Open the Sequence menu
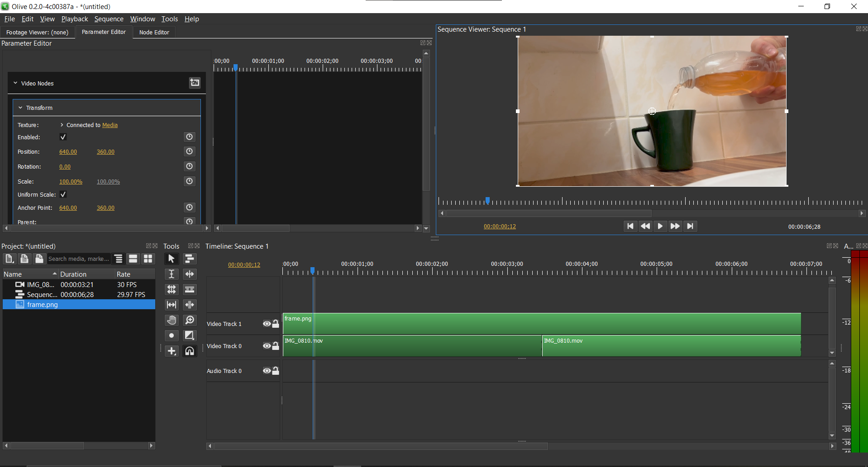The width and height of the screenshot is (868, 467). pyautogui.click(x=109, y=19)
